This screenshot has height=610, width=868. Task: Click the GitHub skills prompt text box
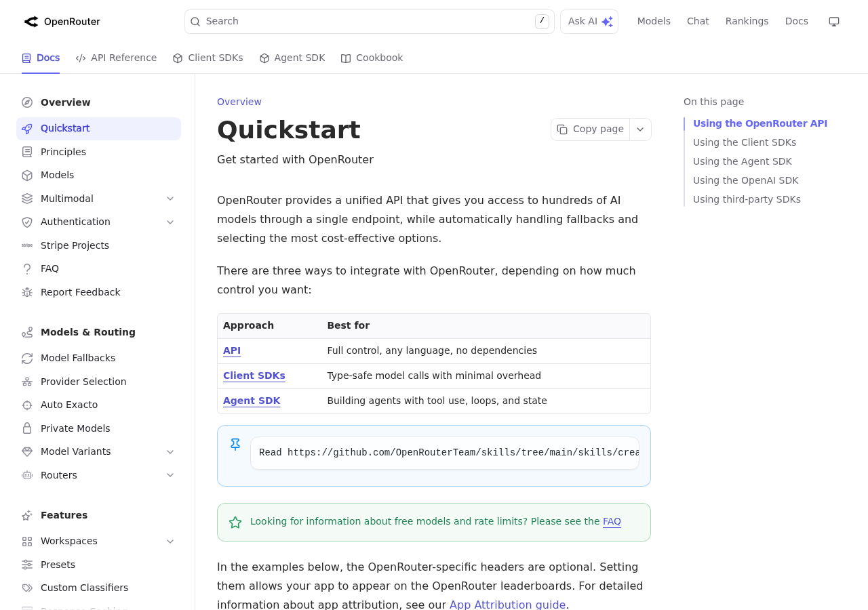click(445, 453)
